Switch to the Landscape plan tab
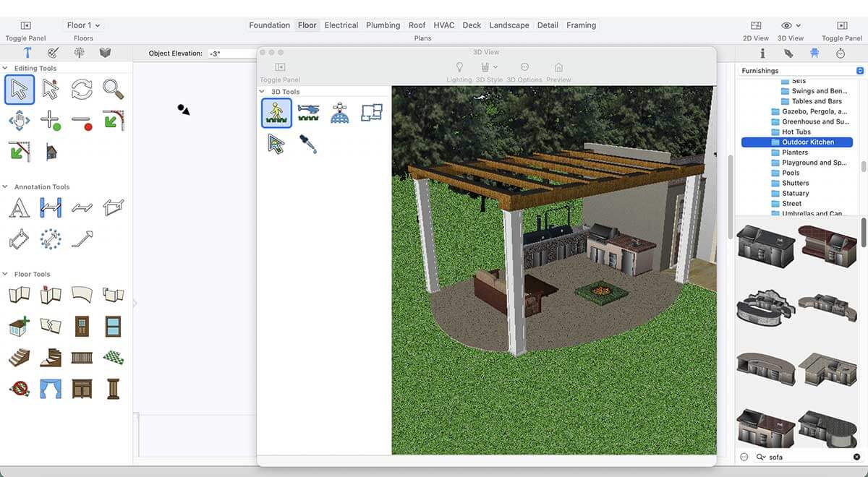Viewport: 868px width, 477px height. coord(509,25)
